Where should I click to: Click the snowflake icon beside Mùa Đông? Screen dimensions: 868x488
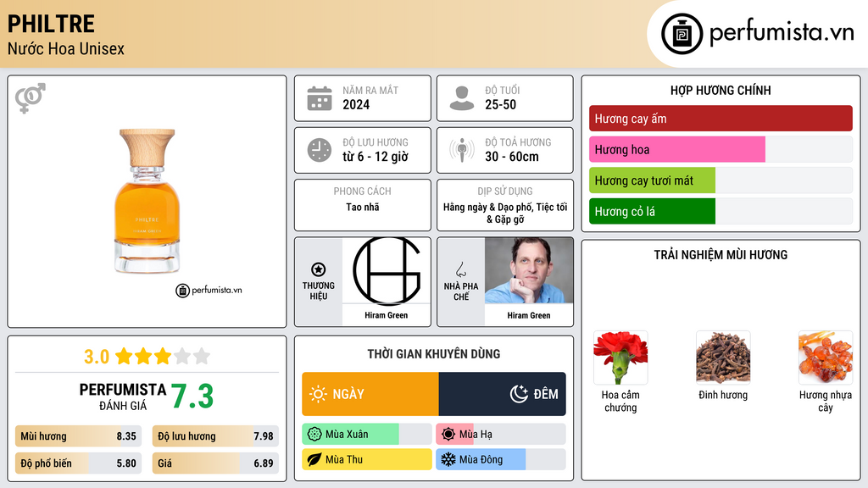[x=448, y=460]
